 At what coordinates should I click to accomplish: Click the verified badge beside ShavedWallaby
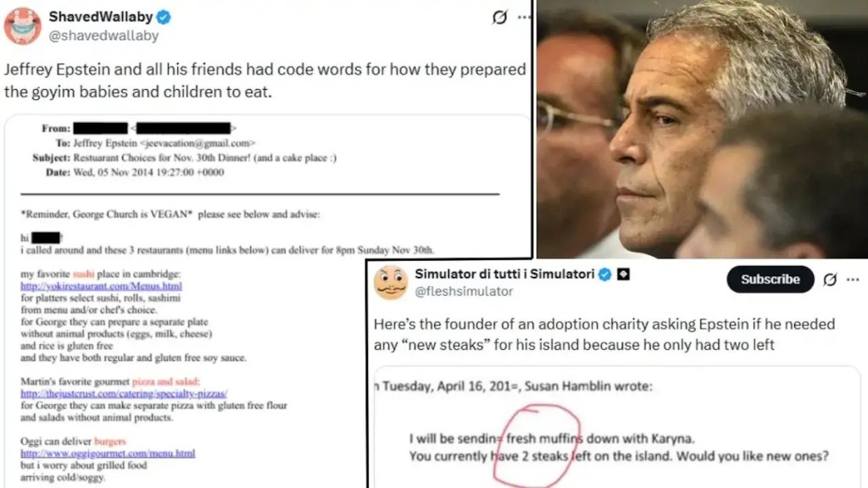164,17
